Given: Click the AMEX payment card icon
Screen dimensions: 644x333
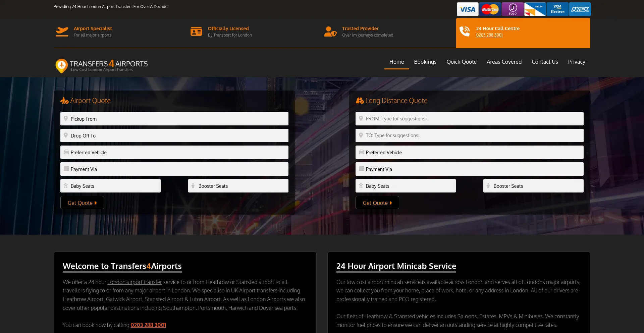Looking at the screenshot, I should [x=580, y=9].
